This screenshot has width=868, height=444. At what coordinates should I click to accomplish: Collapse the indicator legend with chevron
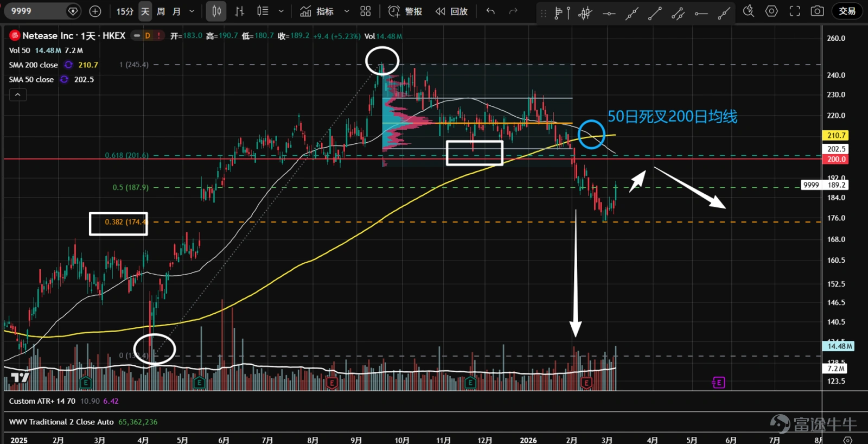tap(17, 95)
